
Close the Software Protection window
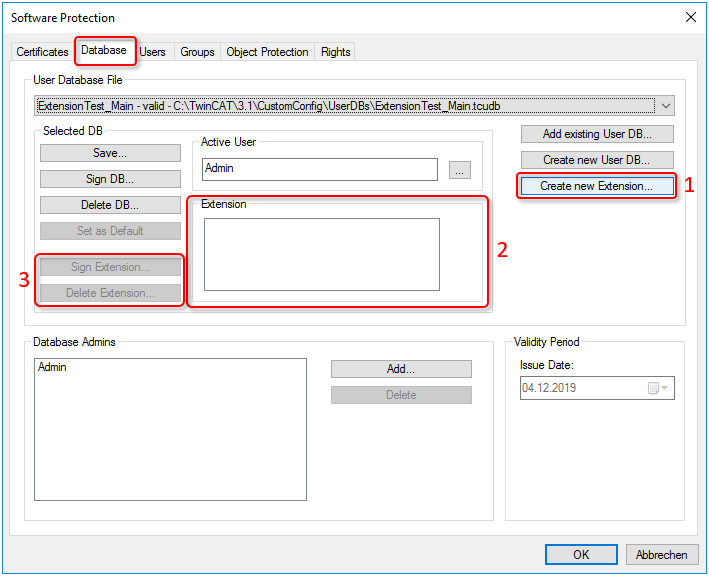pos(690,18)
